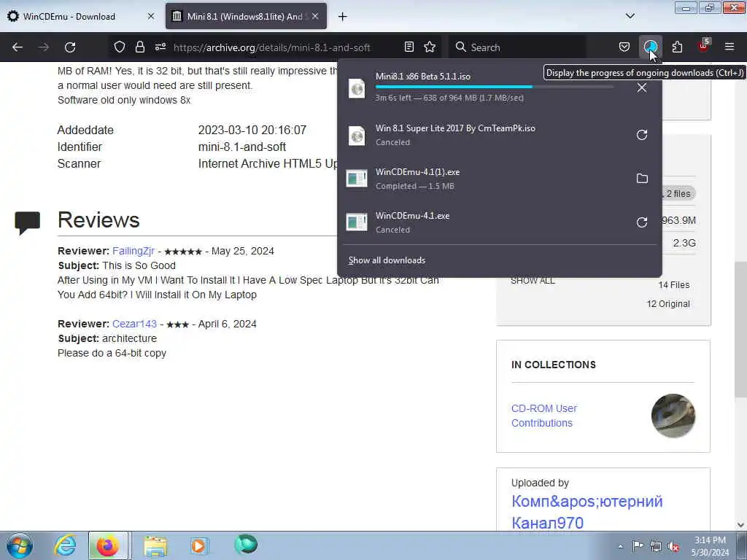The width and height of the screenshot is (747, 560).
Task: Close the Mini 8.1 tab
Action: [315, 16]
